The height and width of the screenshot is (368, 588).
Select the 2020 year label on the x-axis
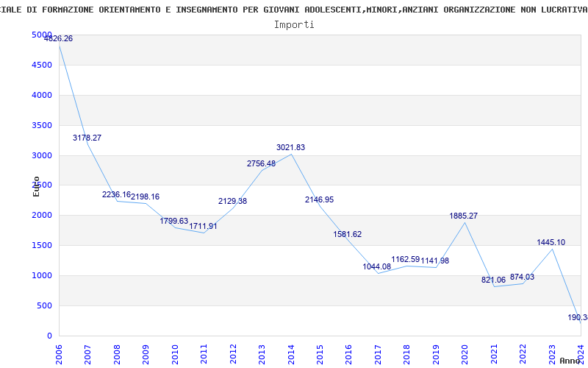tap(465, 353)
